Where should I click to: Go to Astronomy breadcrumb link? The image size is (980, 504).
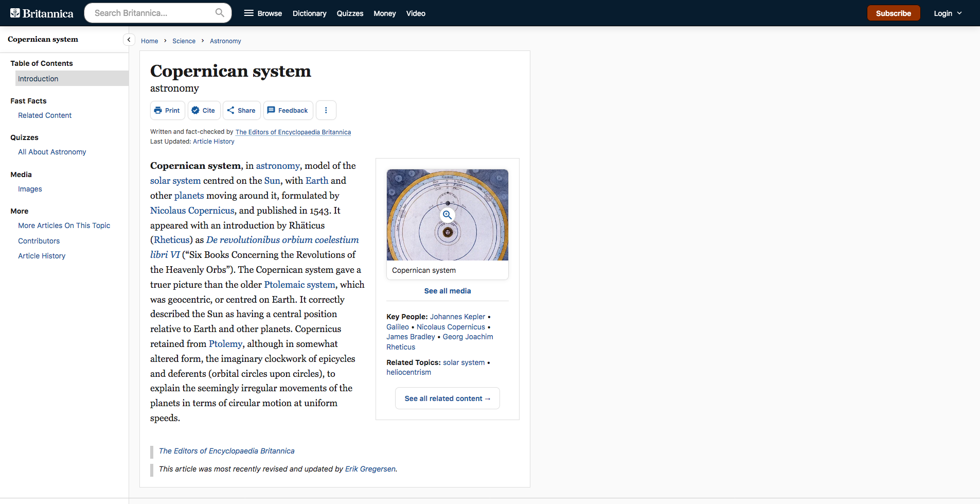[225, 41]
